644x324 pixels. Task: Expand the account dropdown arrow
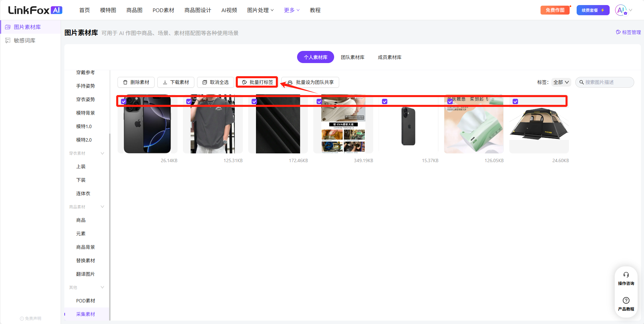631,10
